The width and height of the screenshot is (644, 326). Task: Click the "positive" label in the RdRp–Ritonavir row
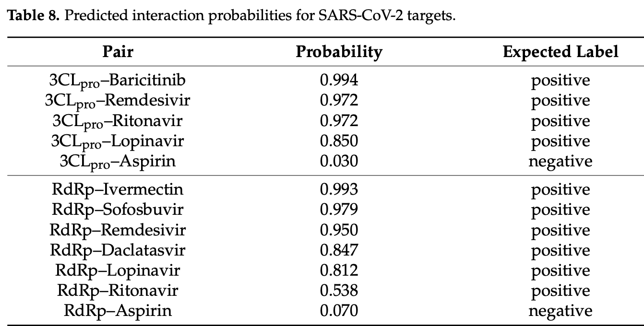560,291
